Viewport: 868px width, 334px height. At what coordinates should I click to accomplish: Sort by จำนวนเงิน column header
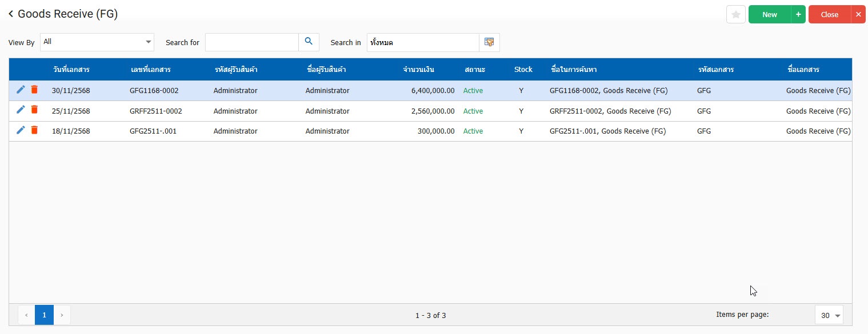tap(419, 70)
